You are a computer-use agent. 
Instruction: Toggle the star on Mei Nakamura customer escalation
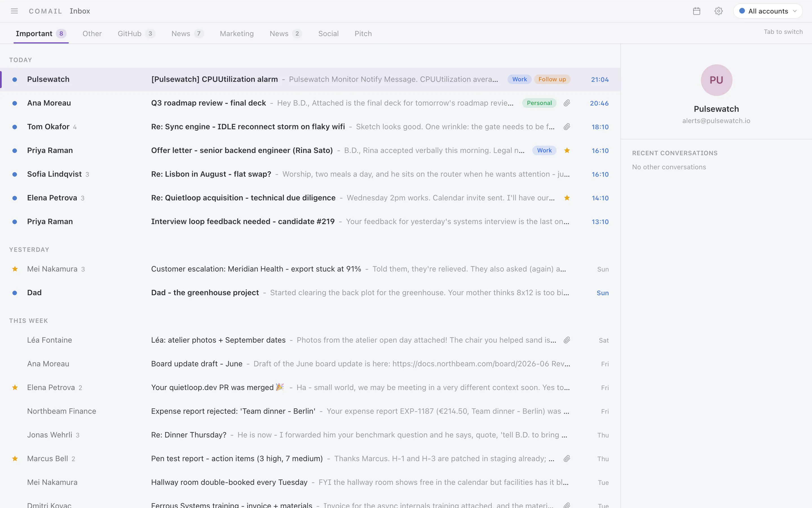pos(15,269)
